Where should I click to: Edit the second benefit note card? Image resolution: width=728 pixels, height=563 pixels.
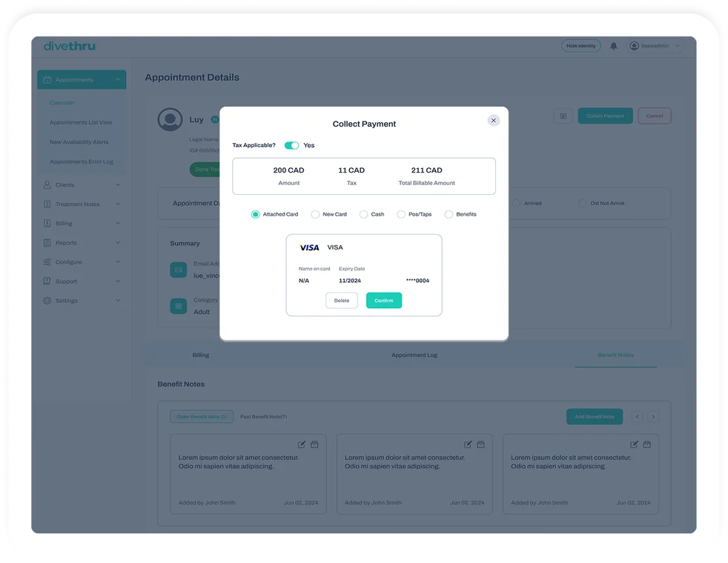[x=468, y=444]
